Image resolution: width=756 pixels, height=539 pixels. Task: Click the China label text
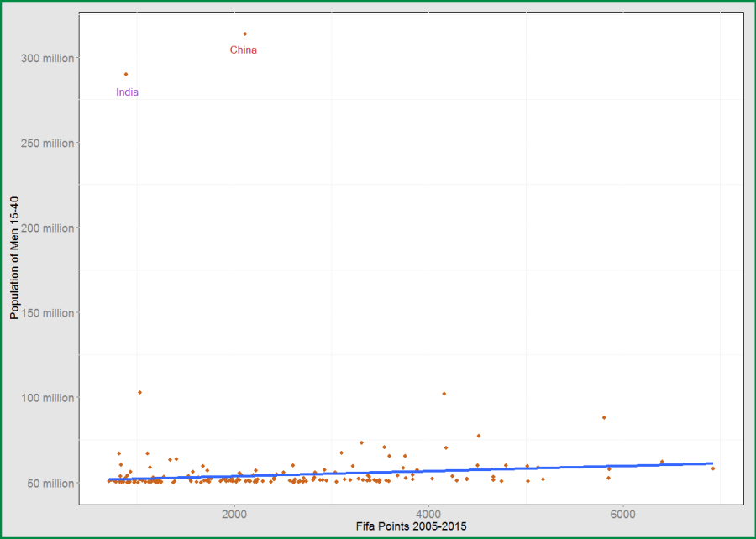click(x=244, y=50)
